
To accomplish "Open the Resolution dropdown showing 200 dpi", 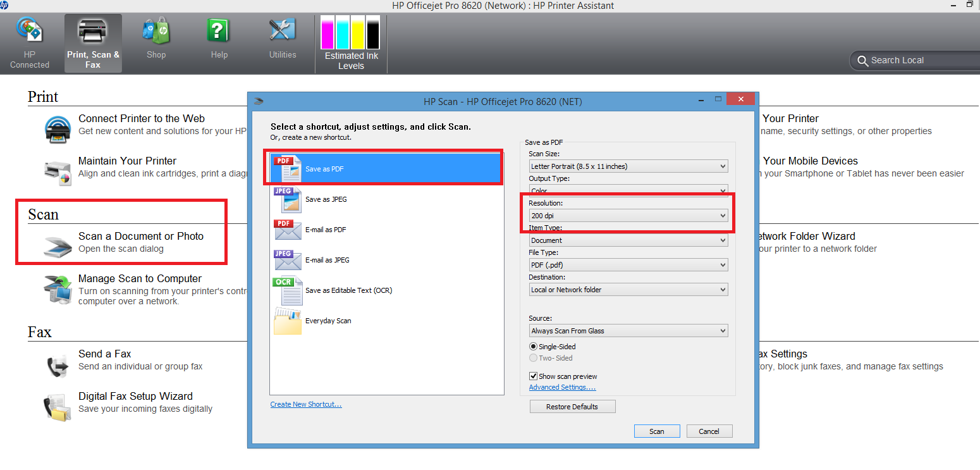I will (628, 216).
